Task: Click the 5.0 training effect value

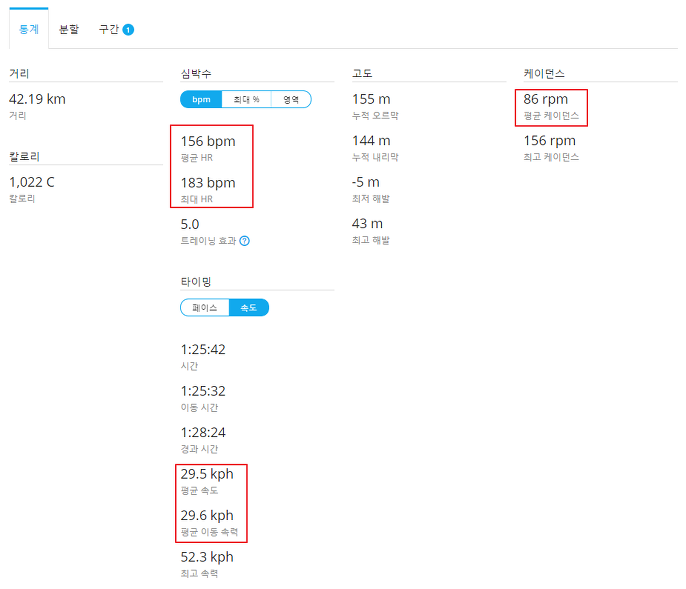Action: tap(190, 224)
